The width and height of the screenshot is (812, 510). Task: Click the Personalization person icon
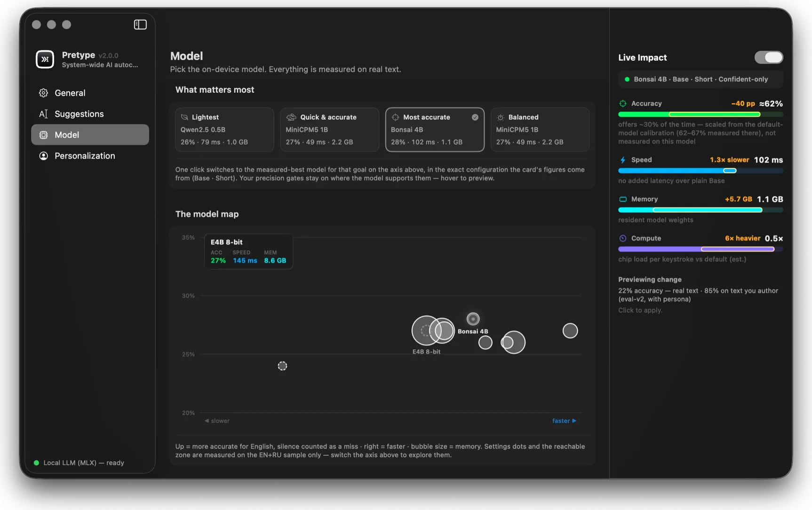tap(43, 156)
